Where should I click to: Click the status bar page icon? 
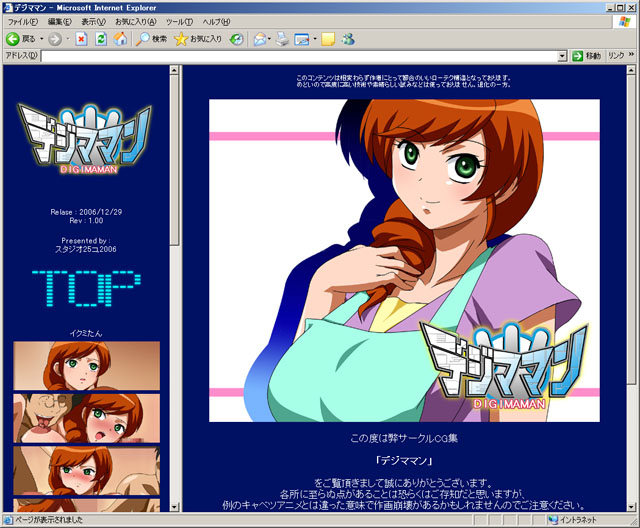8,520
